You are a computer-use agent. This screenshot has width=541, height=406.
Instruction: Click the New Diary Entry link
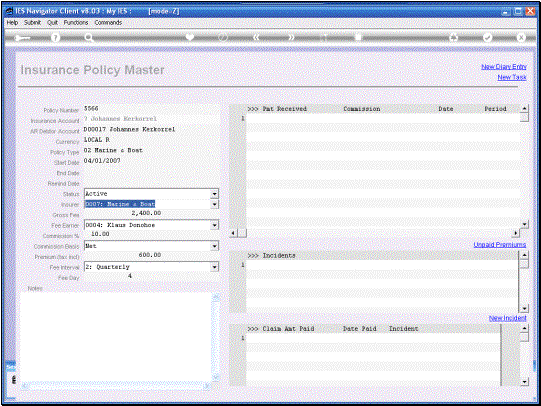coord(504,67)
